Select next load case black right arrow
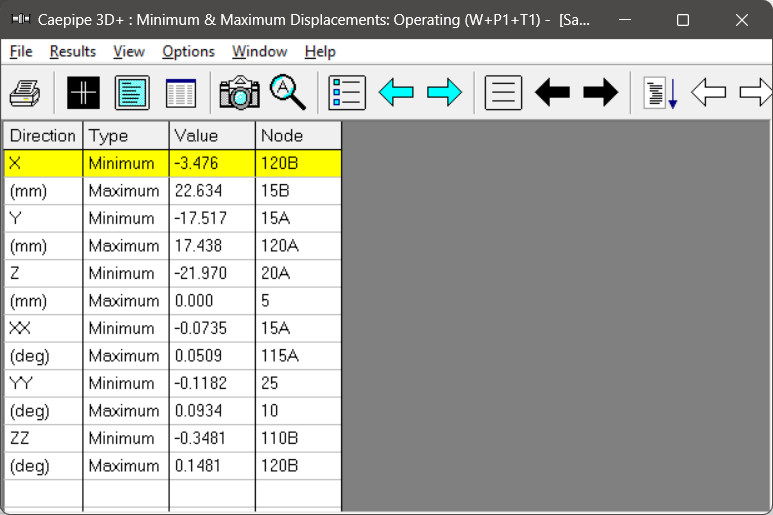 click(600, 92)
